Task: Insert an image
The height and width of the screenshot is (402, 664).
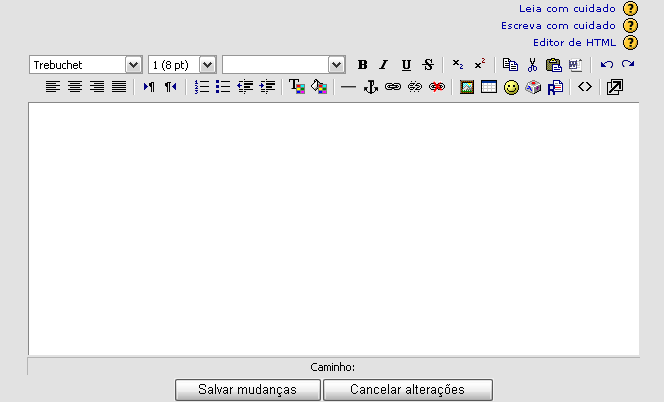Action: coord(467,87)
